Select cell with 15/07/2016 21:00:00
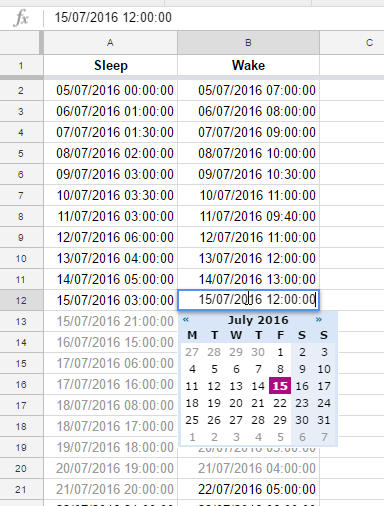 click(x=110, y=321)
